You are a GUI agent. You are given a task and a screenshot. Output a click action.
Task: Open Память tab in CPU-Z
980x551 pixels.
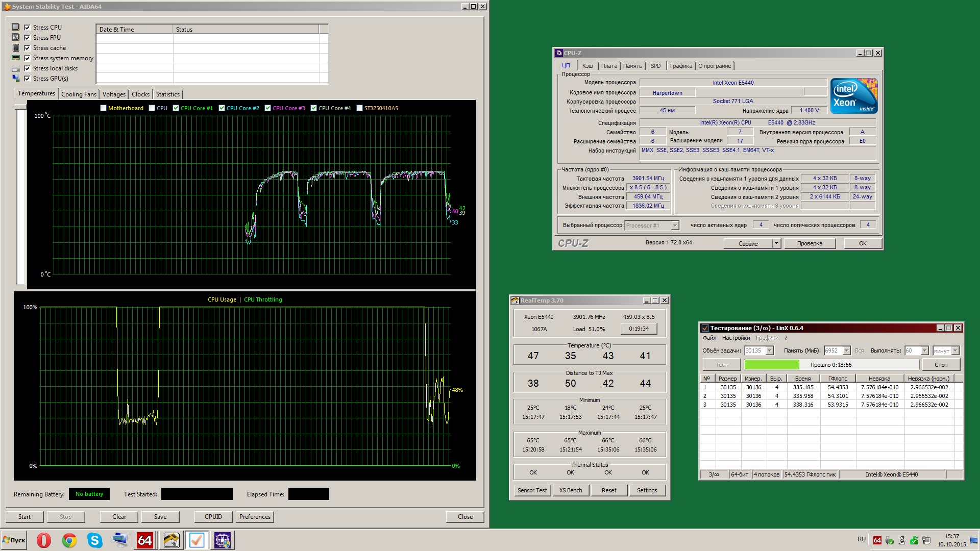coord(632,66)
